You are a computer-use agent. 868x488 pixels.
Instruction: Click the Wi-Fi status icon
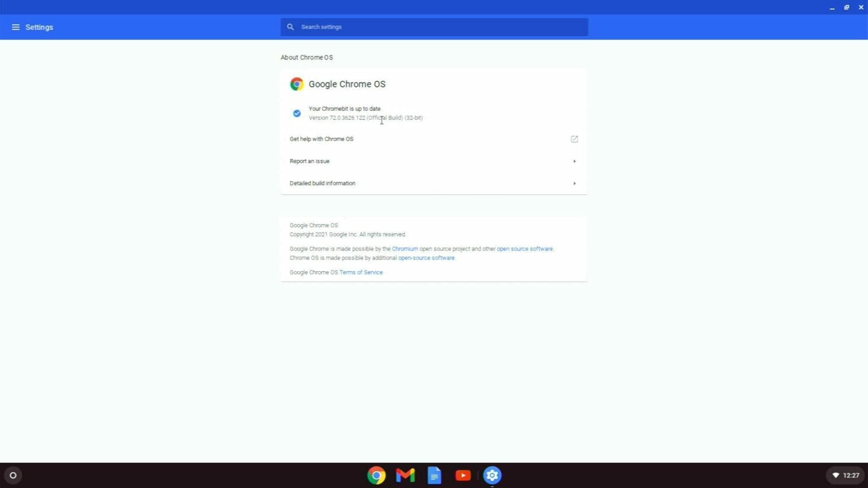coord(836,475)
